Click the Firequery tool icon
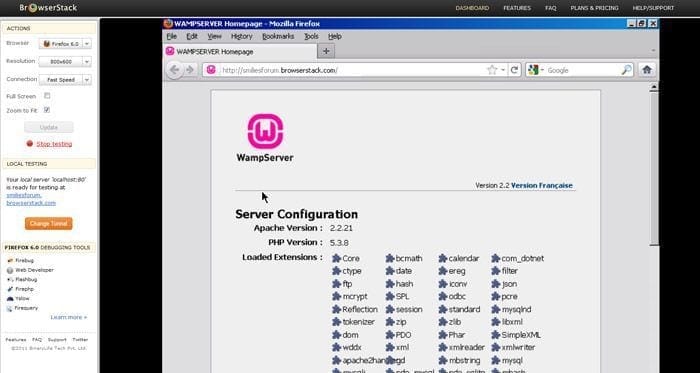The width and height of the screenshot is (700, 373). click(x=9, y=308)
